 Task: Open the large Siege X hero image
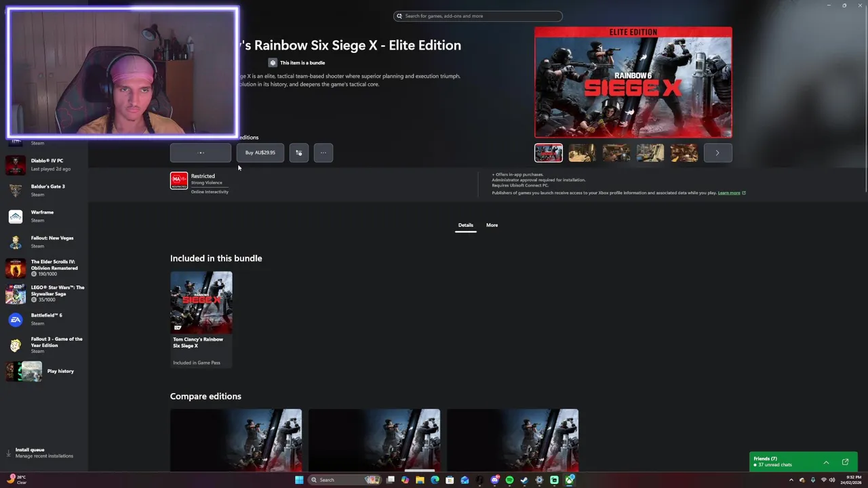click(x=633, y=83)
